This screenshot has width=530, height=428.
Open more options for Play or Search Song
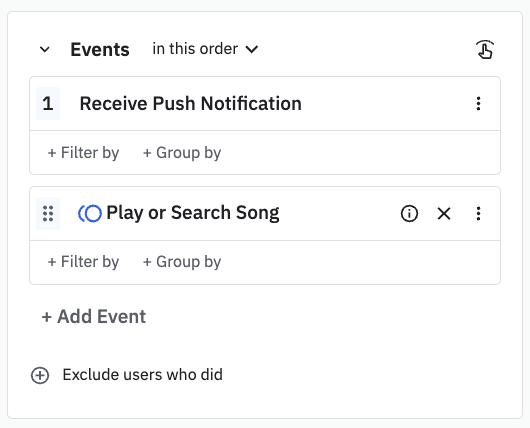pyautogui.click(x=478, y=213)
